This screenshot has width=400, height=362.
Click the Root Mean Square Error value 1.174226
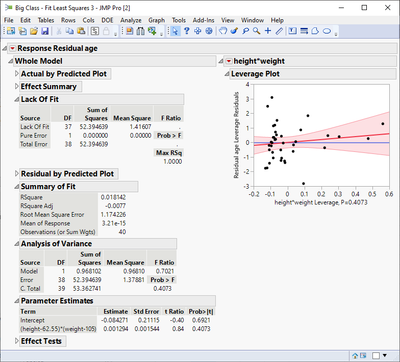tap(113, 215)
